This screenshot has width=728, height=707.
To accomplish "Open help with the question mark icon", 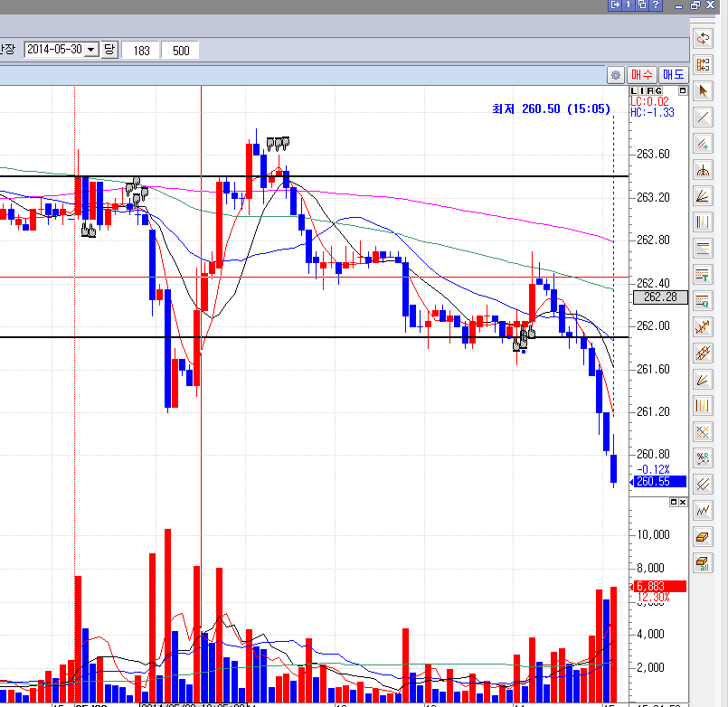I will point(656,5).
